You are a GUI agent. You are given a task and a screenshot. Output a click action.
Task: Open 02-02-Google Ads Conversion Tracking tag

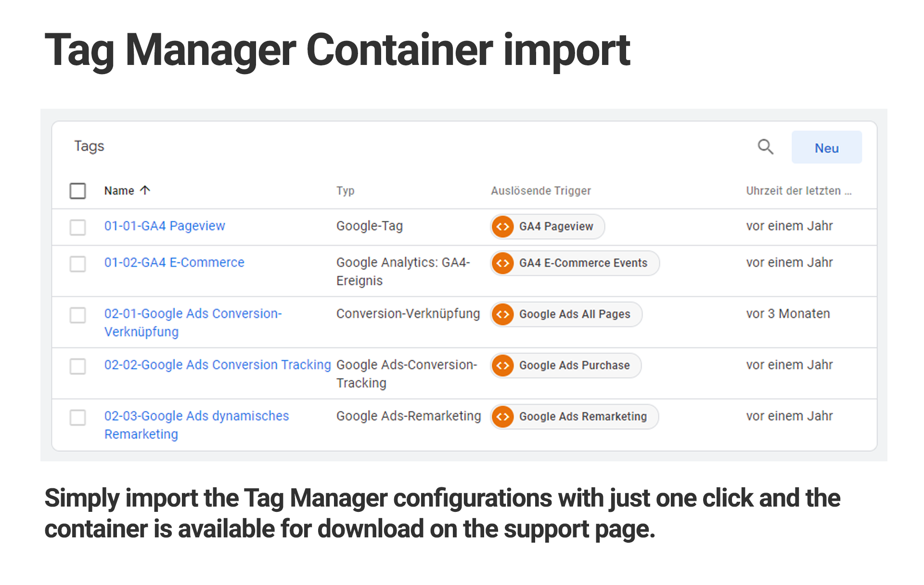(218, 365)
